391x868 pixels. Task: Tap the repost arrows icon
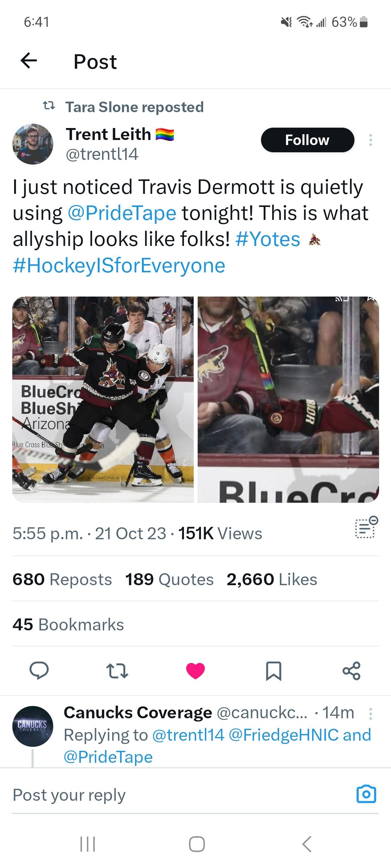118,671
